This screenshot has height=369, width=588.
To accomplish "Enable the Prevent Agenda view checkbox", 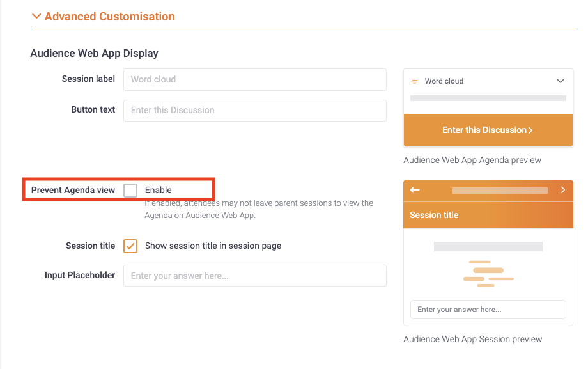I will tap(130, 191).
